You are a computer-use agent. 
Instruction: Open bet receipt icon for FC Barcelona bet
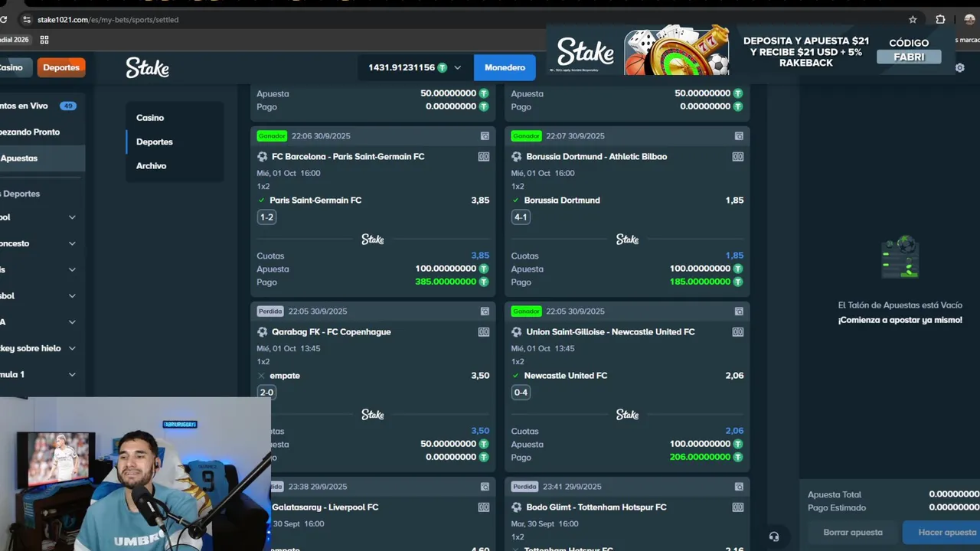tap(485, 135)
